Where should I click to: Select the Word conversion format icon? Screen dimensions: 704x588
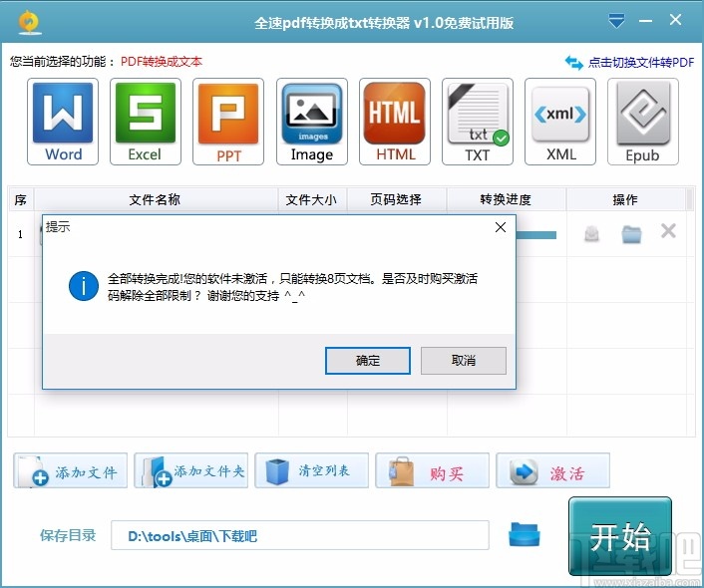coord(63,122)
